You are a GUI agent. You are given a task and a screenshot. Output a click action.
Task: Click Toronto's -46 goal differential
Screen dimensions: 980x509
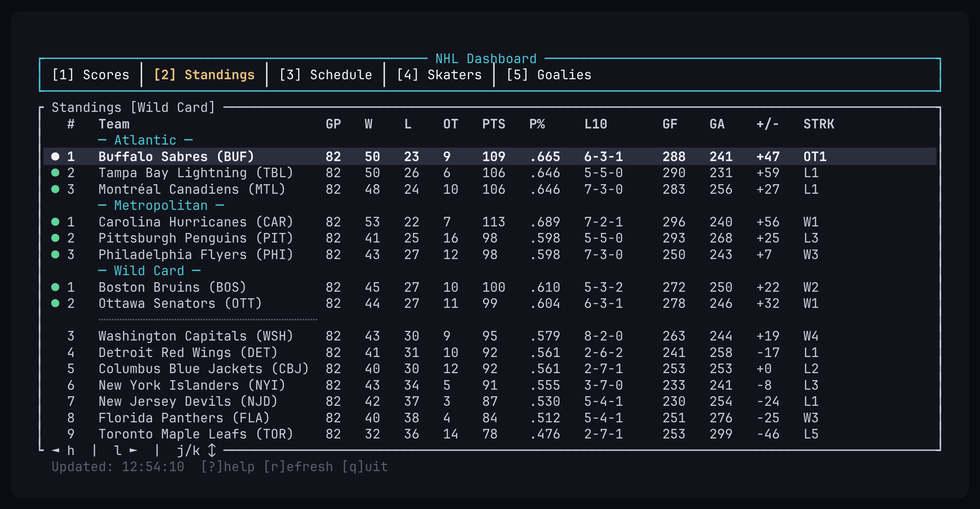[x=768, y=434]
